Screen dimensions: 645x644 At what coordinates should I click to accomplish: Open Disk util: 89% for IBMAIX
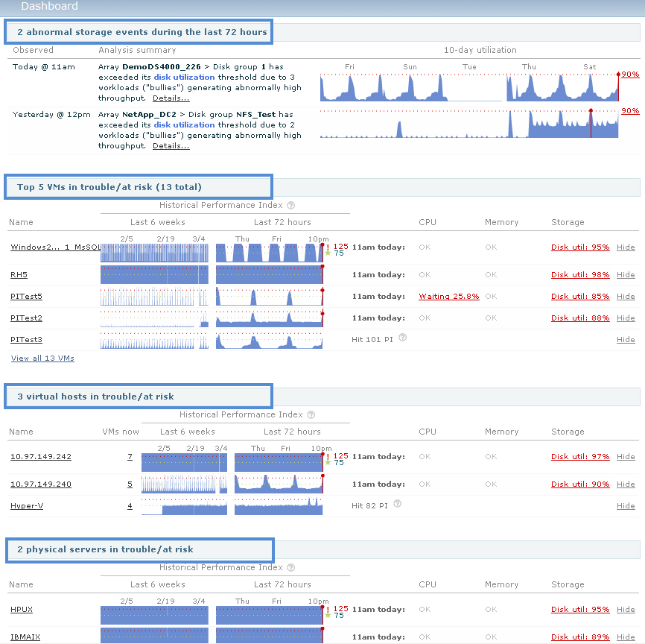(x=580, y=637)
